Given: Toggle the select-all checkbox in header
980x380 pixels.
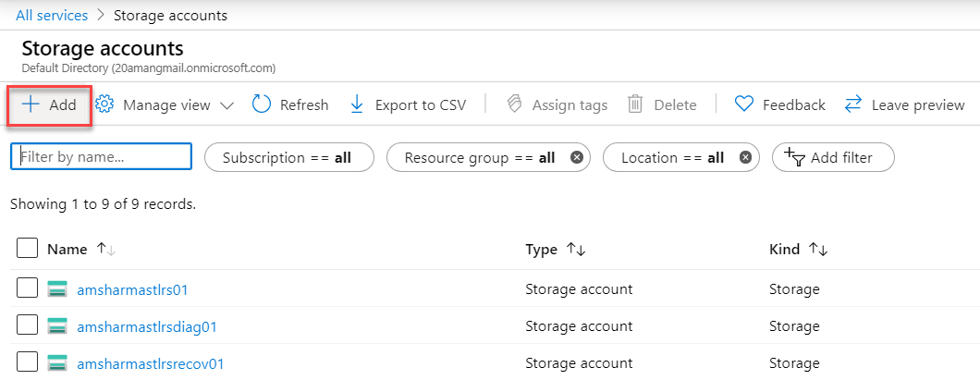Looking at the screenshot, I should pos(27,248).
